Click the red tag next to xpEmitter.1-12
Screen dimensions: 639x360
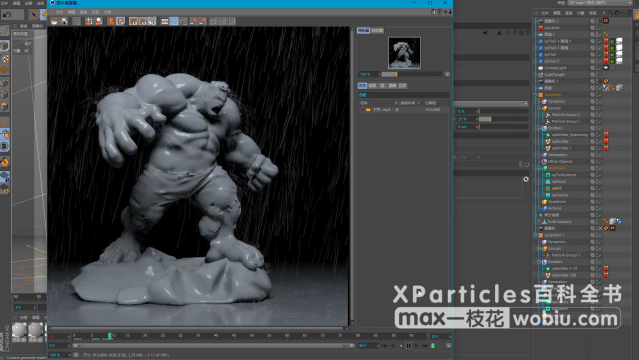coord(606,268)
